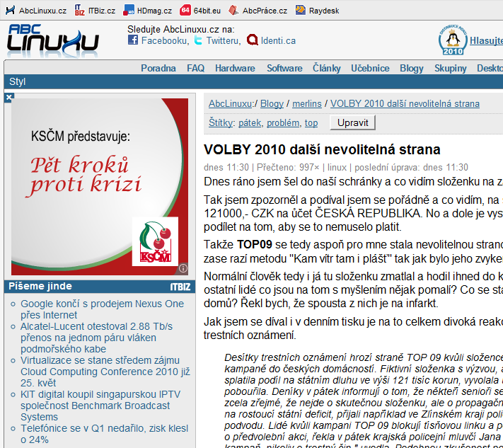This screenshot has height=448, width=503.
Task: Open 64bit.eu link in top bar
Action: 207,11
